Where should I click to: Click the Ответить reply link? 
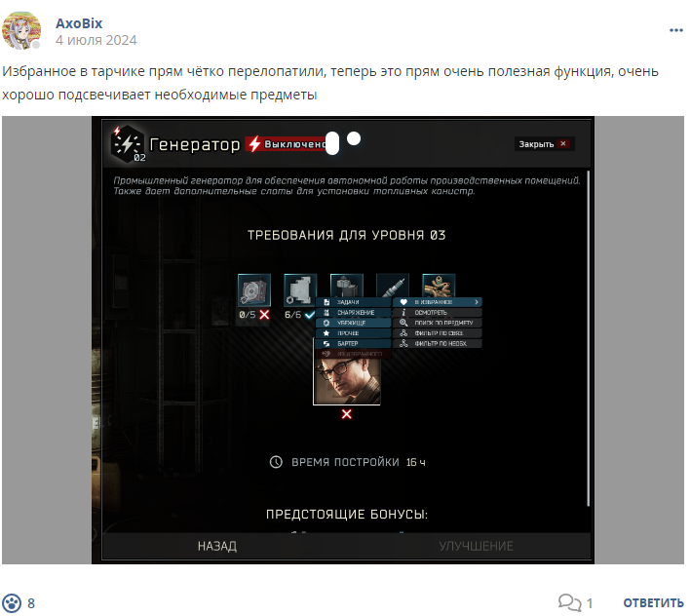click(653, 602)
